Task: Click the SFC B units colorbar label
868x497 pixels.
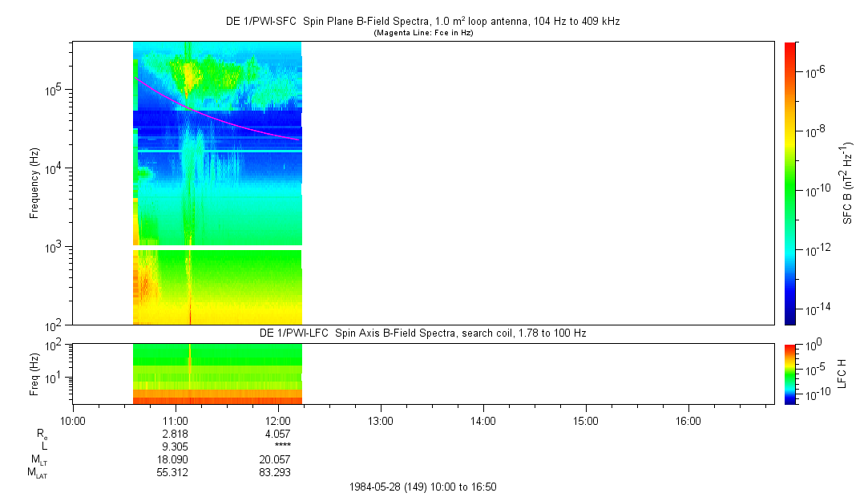Action: point(847,183)
